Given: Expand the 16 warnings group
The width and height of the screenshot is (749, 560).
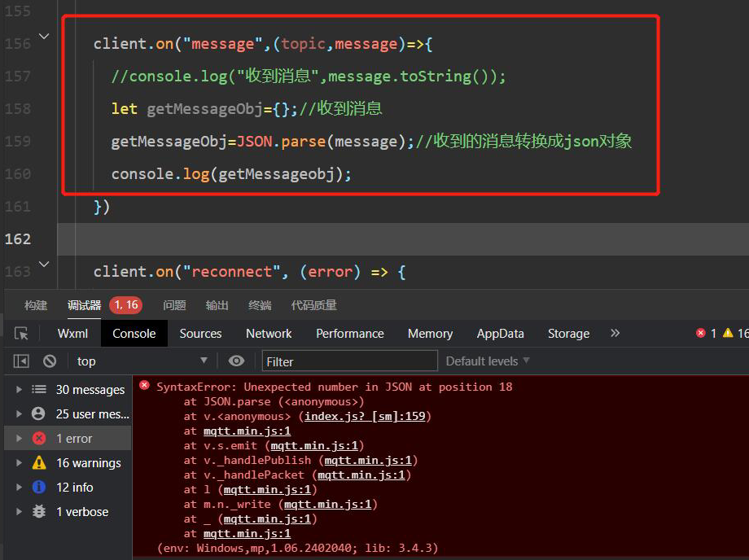Looking at the screenshot, I should click(x=19, y=462).
